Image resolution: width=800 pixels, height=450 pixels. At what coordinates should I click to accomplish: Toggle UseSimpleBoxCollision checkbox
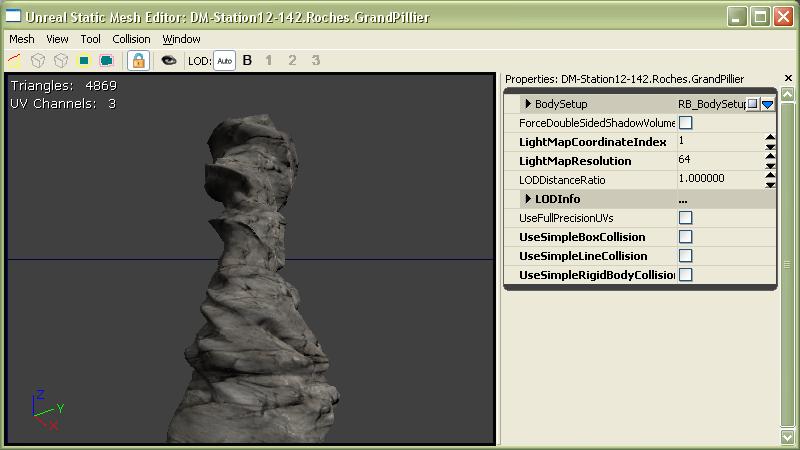(686, 237)
